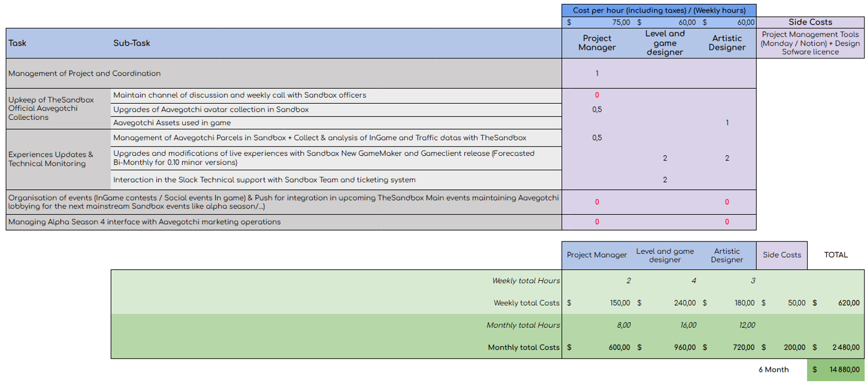Click '0,5' in Upgrades of Aavegotchi avatar row
The image size is (868, 388).
pos(597,109)
